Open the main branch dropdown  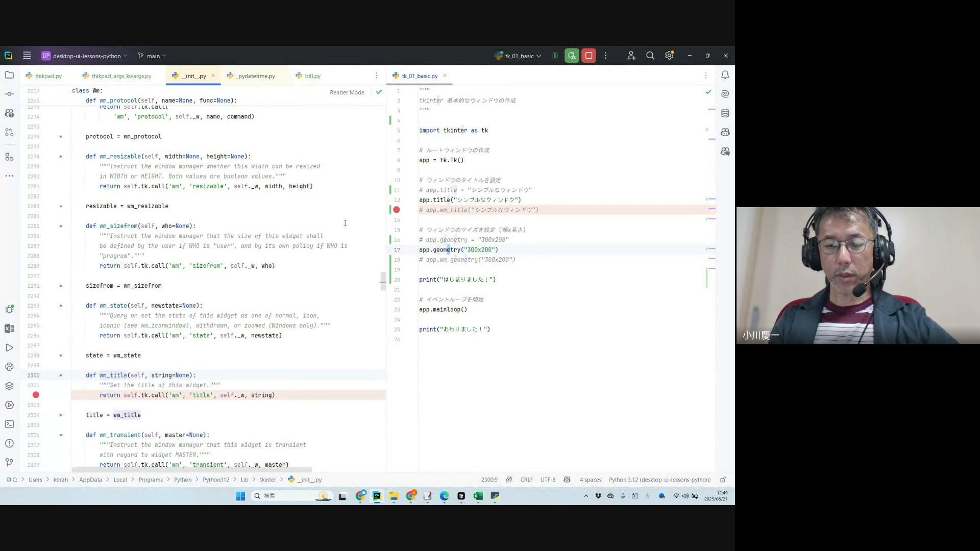(x=153, y=56)
